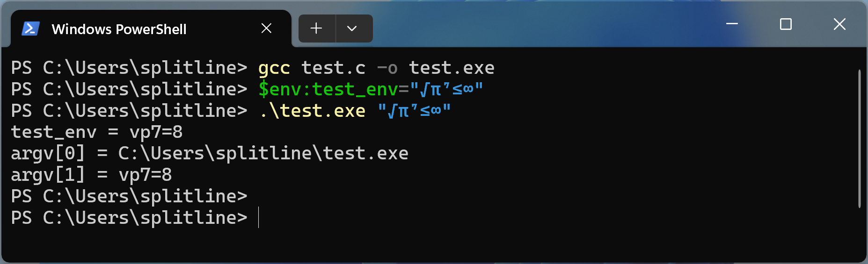Image resolution: width=868 pixels, height=264 pixels.
Task: Close the Windows PowerShell tab
Action: (266, 29)
